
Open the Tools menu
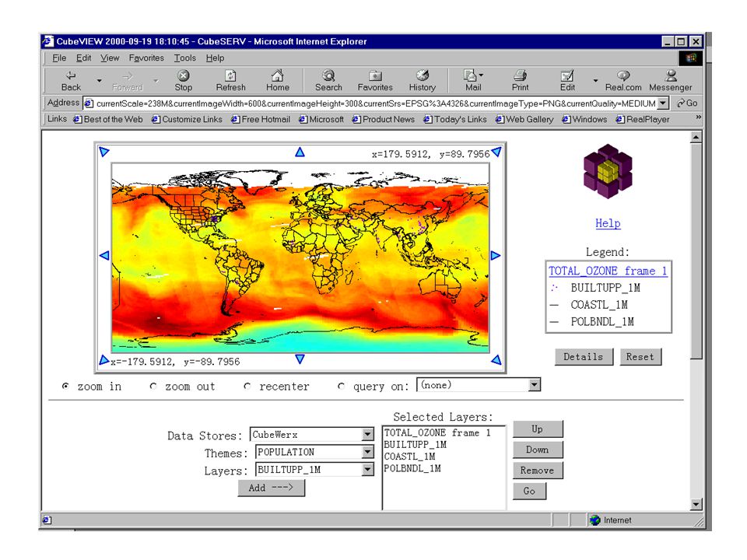point(185,58)
